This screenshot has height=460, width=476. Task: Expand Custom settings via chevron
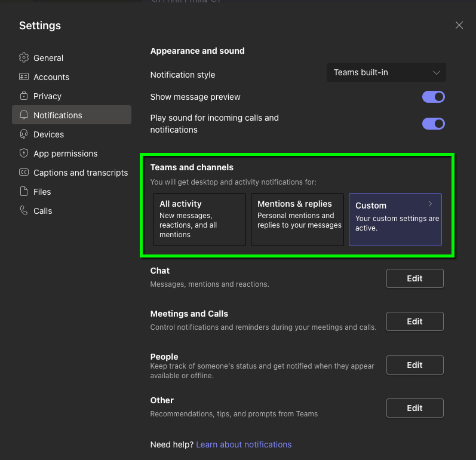tap(430, 204)
